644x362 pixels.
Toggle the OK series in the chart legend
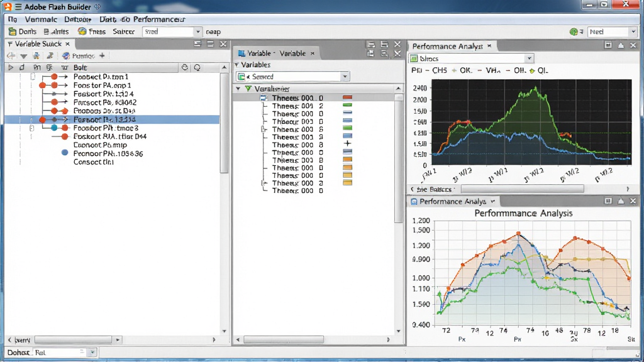click(461, 70)
